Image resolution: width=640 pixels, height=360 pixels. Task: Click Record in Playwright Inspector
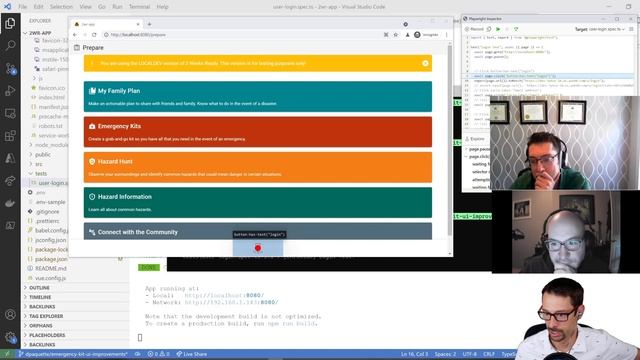474,29
